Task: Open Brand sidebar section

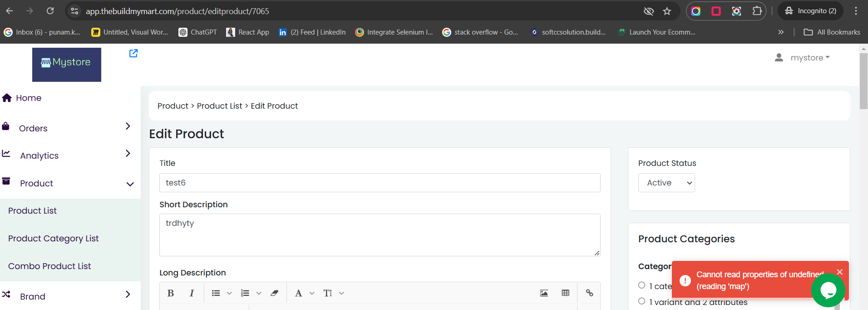Action: [33, 296]
